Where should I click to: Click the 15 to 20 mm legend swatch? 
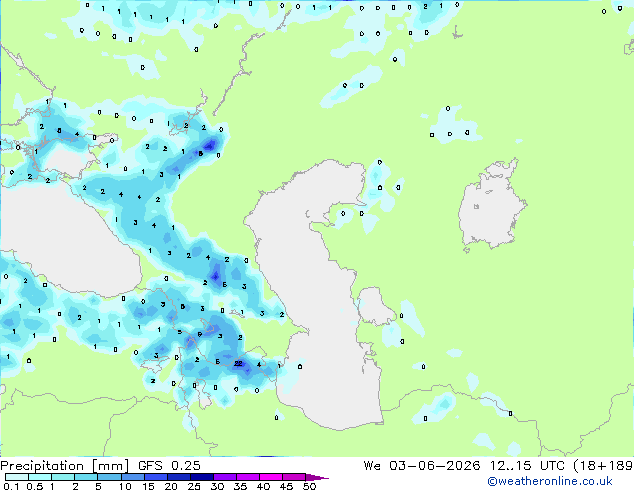[x=155, y=477]
